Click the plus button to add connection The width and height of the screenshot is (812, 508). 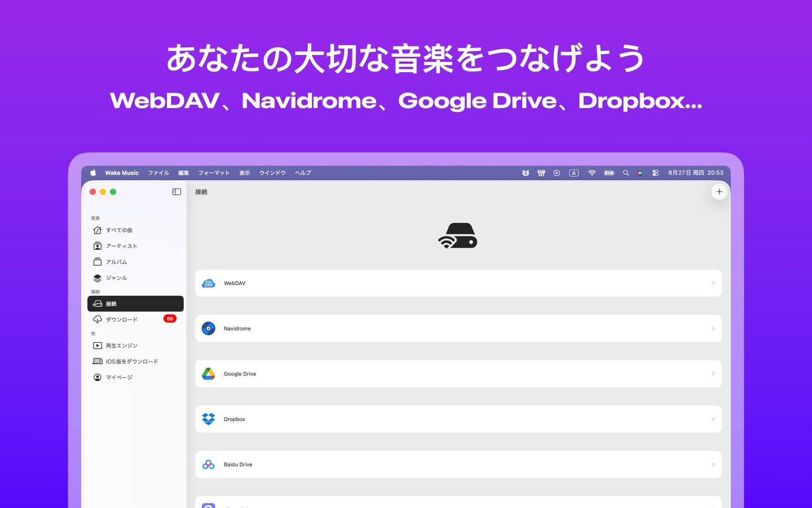point(719,192)
